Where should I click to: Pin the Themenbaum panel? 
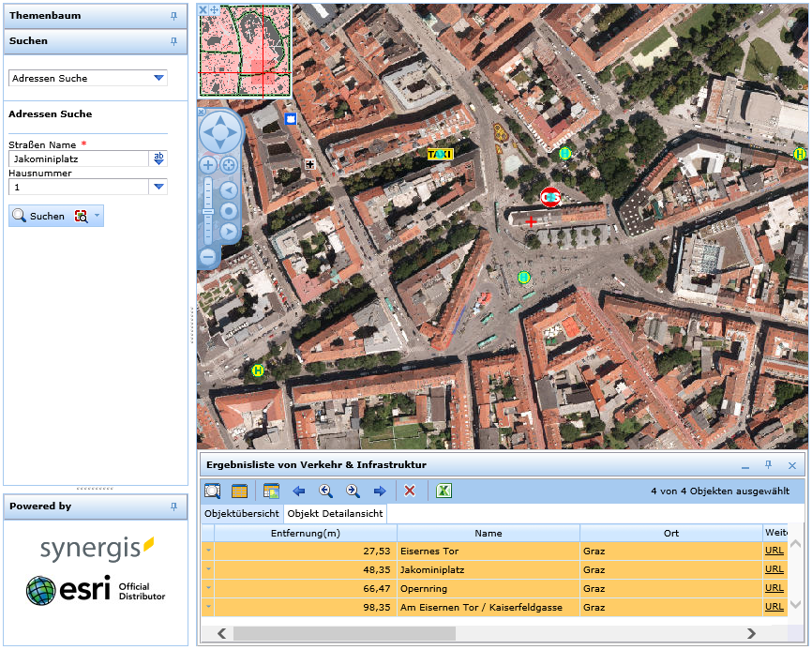tap(173, 16)
